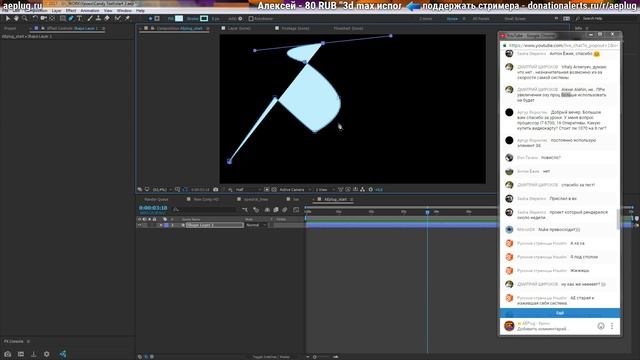The image size is (640, 360).
Task: Switch to the Aeplug_start timeline tab
Action: click(335, 200)
